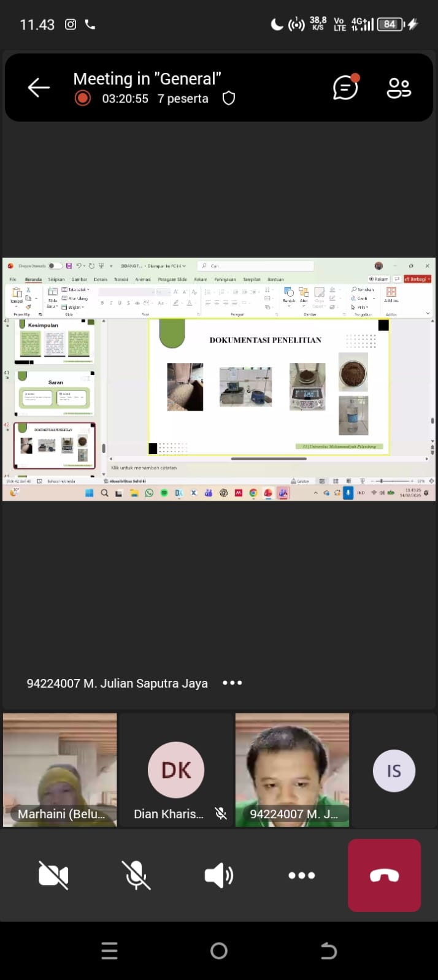Show the participants list icon
This screenshot has height=980, width=438.
[x=399, y=88]
